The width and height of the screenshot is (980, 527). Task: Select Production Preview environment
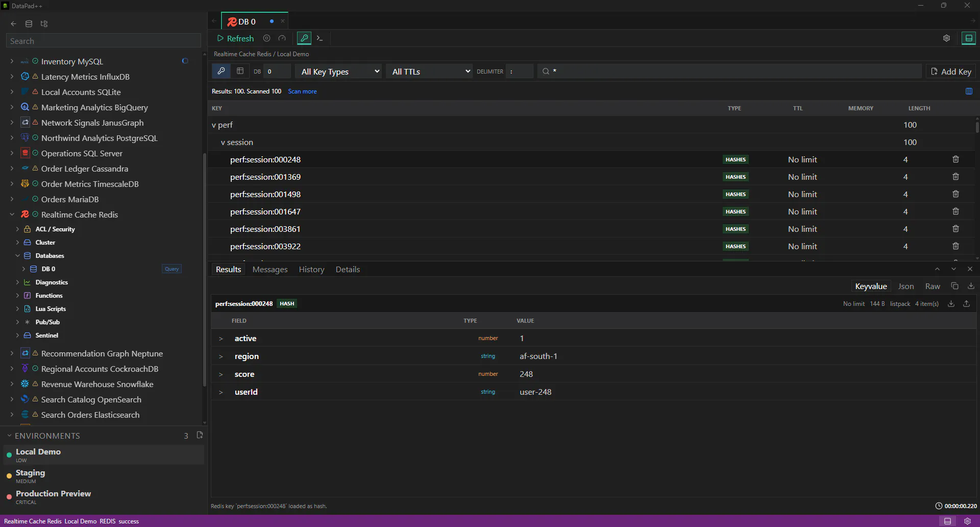pos(103,497)
